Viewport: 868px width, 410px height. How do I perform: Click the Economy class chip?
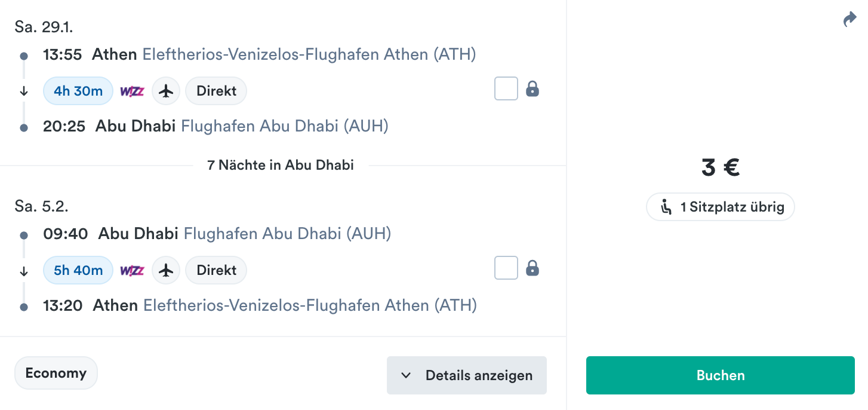56,373
